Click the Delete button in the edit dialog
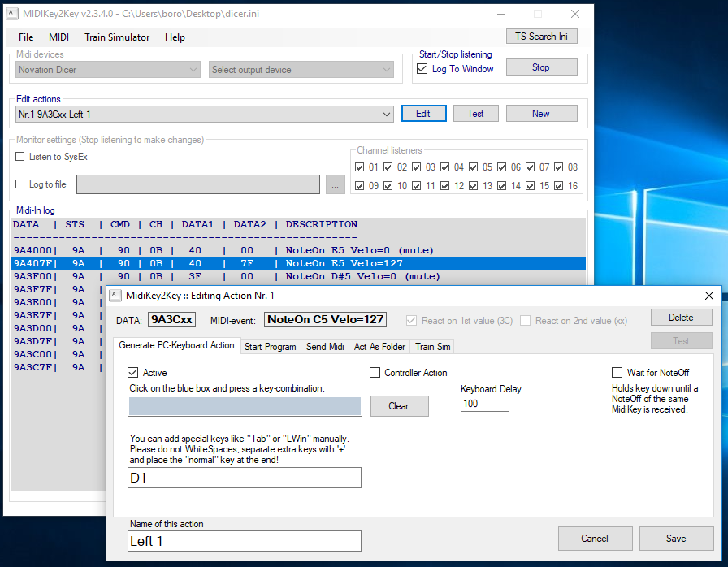Screen dimensions: 728x567 pyautogui.click(x=681, y=318)
